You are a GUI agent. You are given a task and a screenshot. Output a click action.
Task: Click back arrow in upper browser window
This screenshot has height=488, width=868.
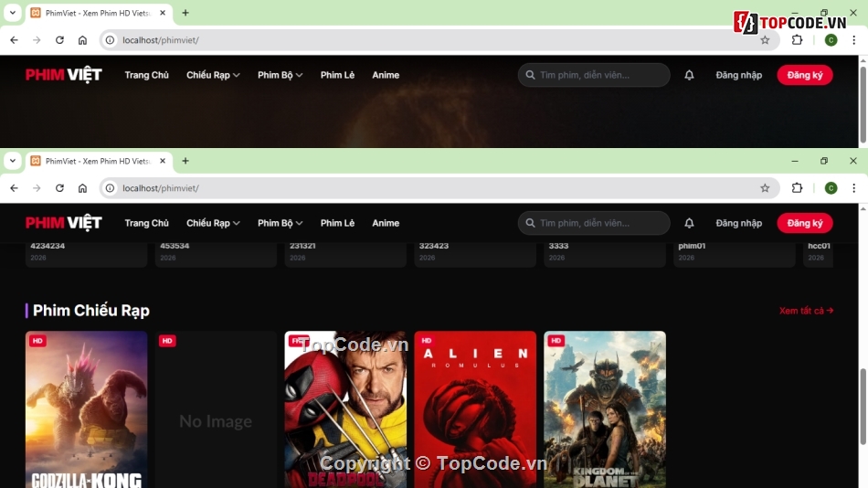[14, 40]
